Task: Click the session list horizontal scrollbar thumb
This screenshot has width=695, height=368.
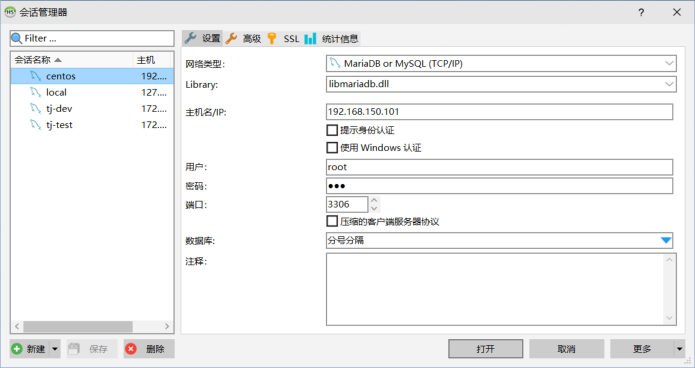Action: click(x=78, y=327)
